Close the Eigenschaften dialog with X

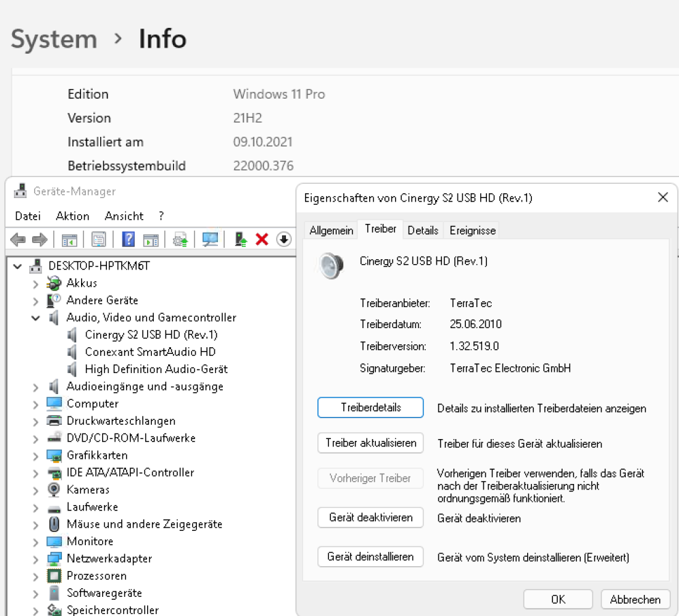coord(662,198)
